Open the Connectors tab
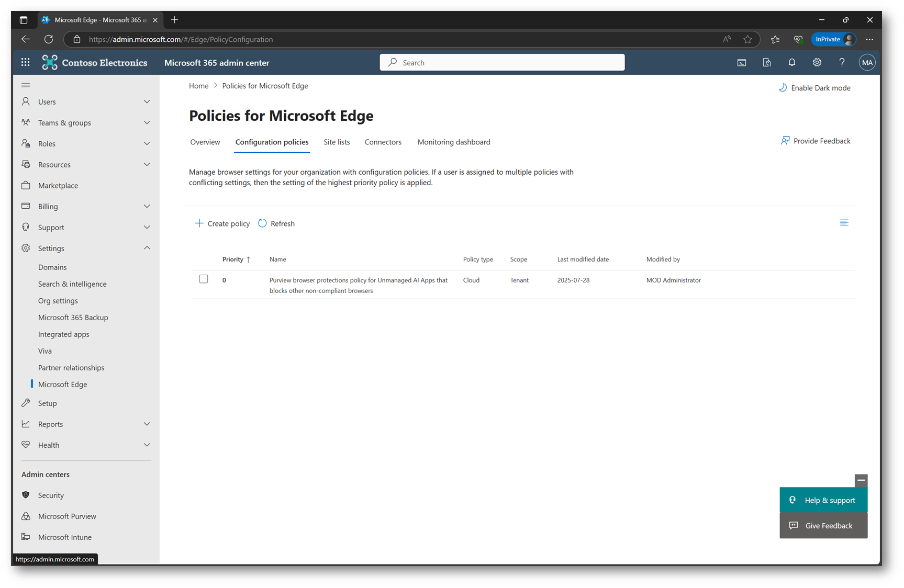 tap(383, 142)
